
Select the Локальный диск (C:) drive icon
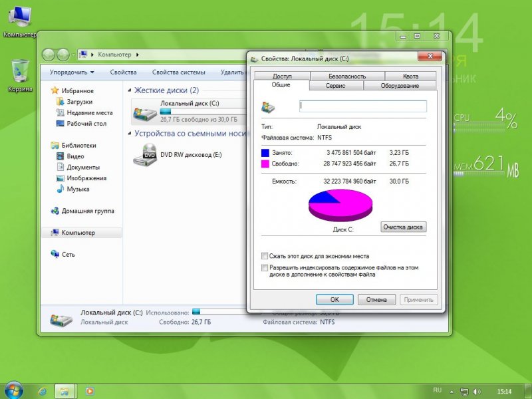coord(145,113)
